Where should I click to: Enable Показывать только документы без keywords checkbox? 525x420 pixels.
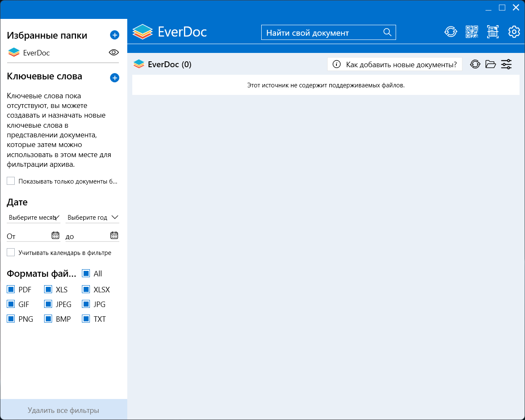pos(11,181)
